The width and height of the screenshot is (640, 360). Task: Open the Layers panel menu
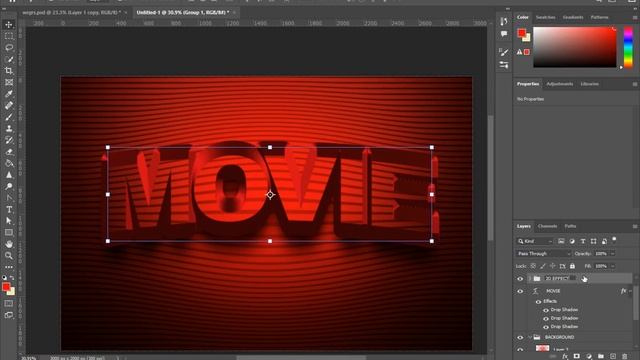pos(635,226)
